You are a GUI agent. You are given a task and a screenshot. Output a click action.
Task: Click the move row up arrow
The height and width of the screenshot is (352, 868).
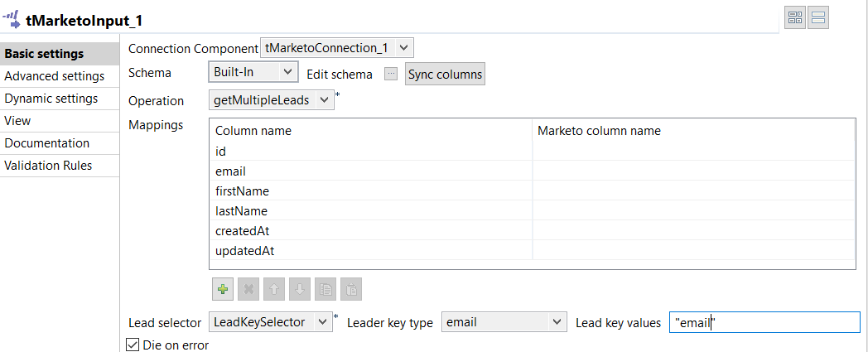tap(274, 289)
